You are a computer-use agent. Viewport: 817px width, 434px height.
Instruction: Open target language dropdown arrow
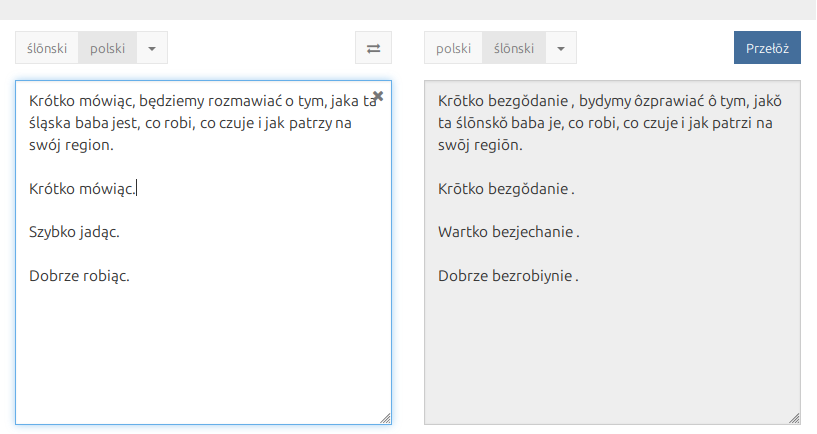561,48
